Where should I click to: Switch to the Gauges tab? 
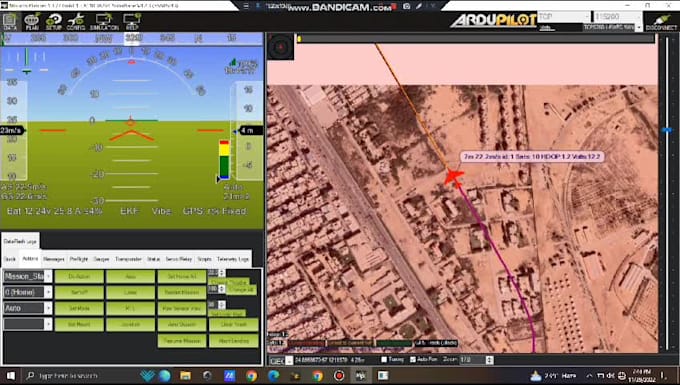pyautogui.click(x=101, y=259)
